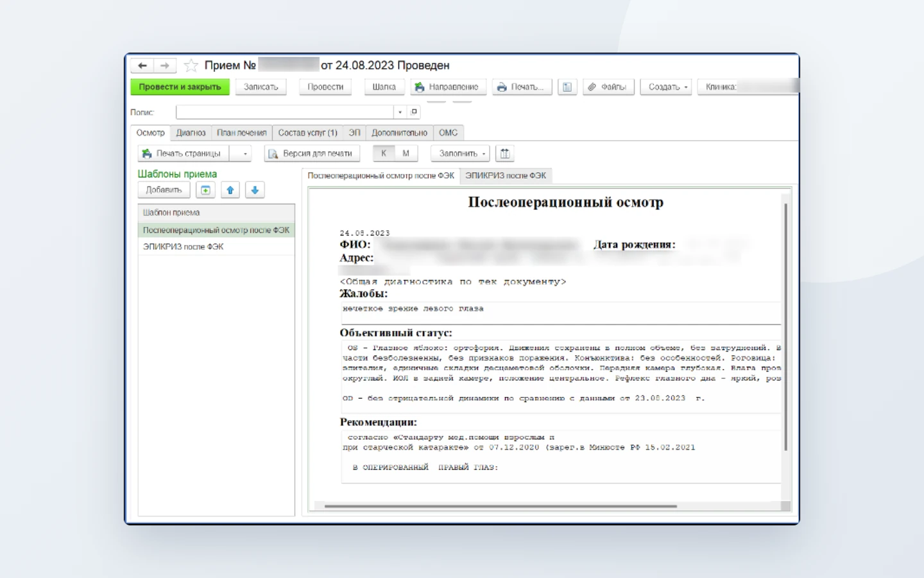
Task: Add template group with green plus icon
Action: pyautogui.click(x=205, y=190)
